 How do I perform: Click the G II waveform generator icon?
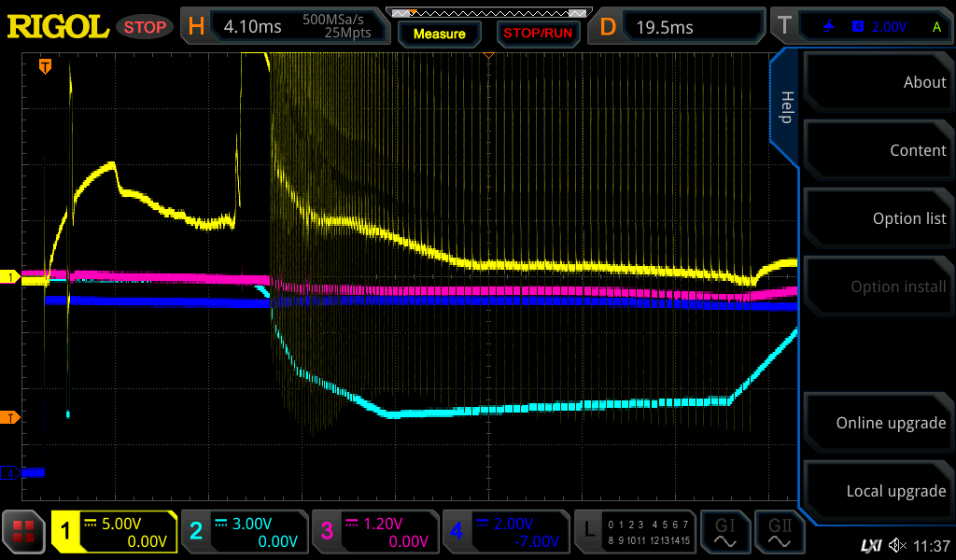[x=777, y=532]
